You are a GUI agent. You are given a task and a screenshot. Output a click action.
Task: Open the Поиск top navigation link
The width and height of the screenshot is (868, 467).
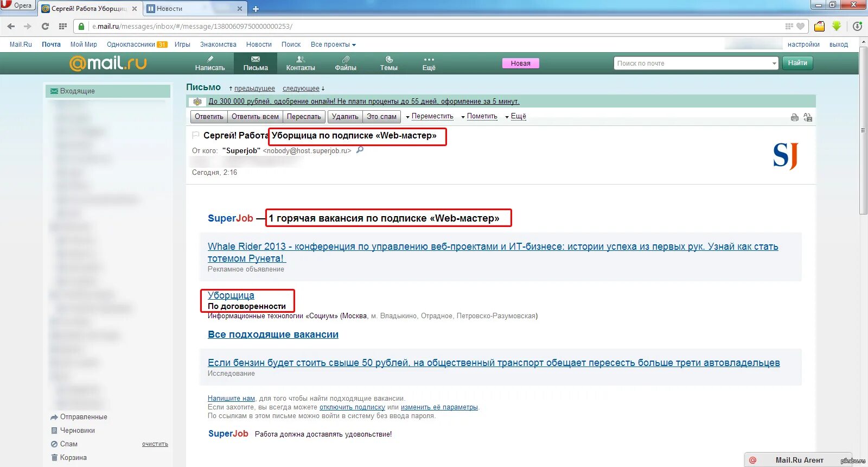(291, 45)
